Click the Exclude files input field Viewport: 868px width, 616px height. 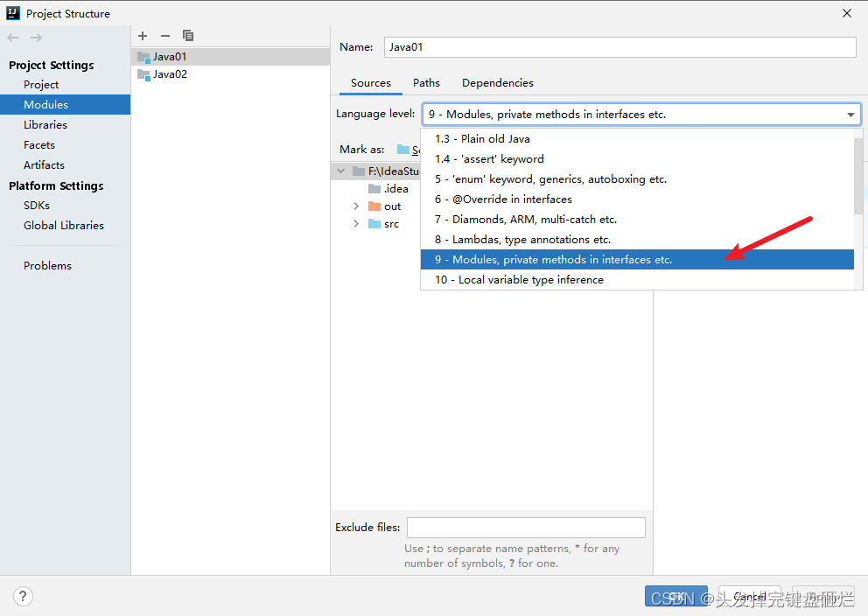tap(526, 528)
